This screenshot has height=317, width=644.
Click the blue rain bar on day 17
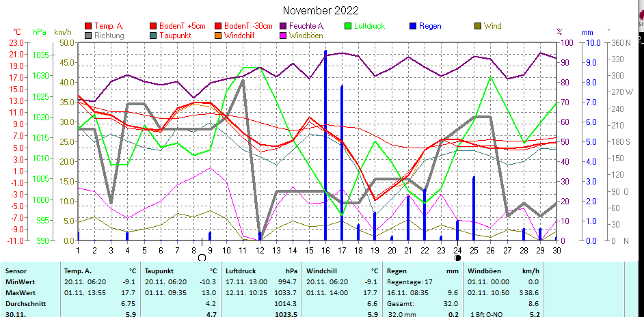342,163
